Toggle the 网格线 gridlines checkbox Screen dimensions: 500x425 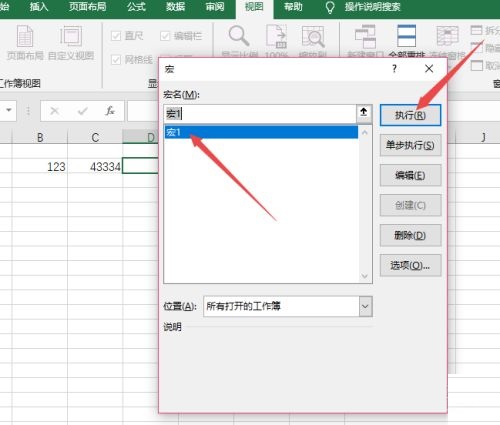(116, 60)
